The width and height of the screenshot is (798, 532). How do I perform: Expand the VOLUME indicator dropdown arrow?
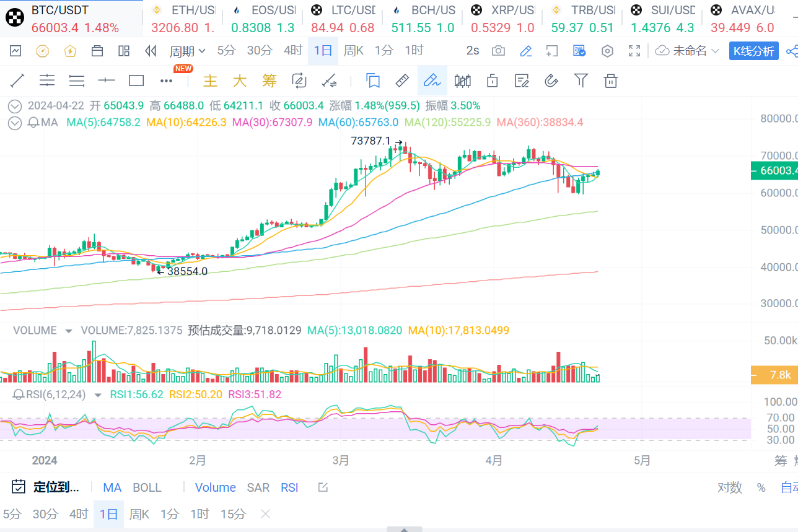[68, 331]
